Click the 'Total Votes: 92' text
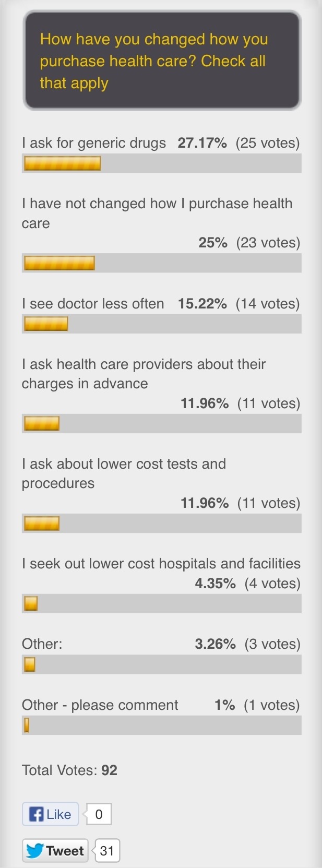Screen dimensions: 322x868 click(69, 770)
